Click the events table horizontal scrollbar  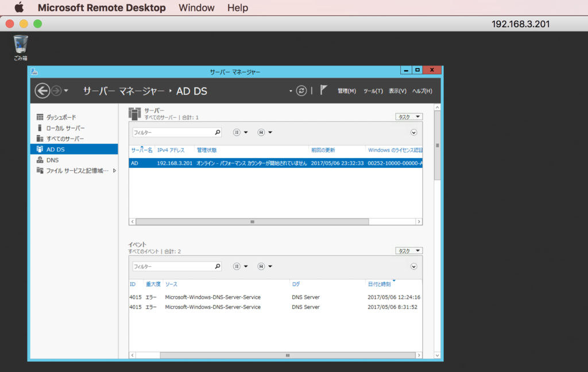288,355
